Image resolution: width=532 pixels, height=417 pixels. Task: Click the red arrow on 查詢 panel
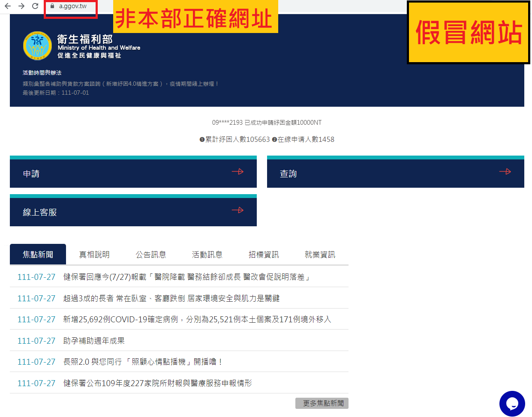pyautogui.click(x=505, y=171)
